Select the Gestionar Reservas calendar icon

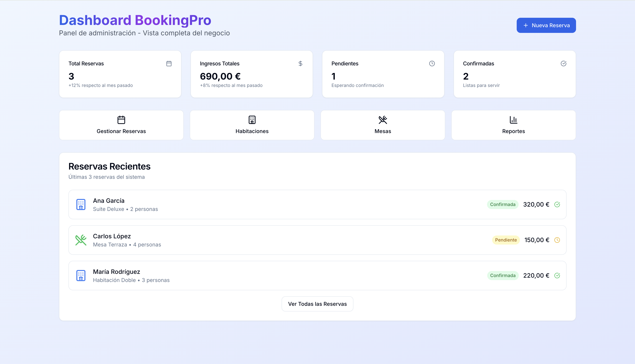(x=121, y=120)
